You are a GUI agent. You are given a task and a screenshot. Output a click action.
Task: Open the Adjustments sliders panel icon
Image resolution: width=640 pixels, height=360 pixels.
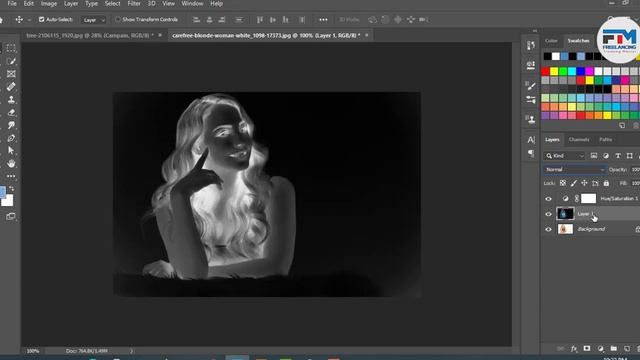(531, 100)
